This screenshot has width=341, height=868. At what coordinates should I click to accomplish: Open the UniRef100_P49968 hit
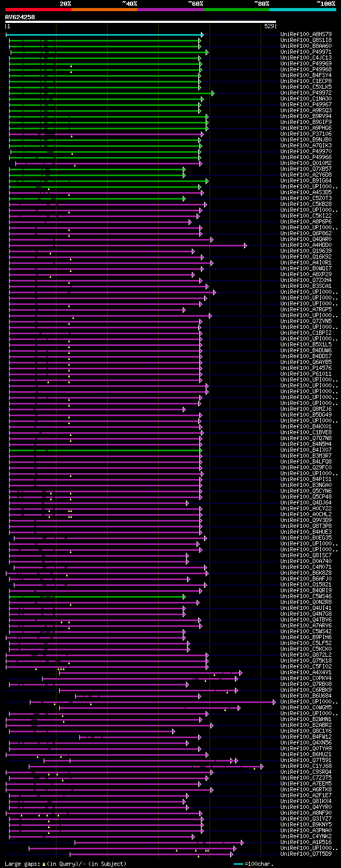[x=306, y=70]
